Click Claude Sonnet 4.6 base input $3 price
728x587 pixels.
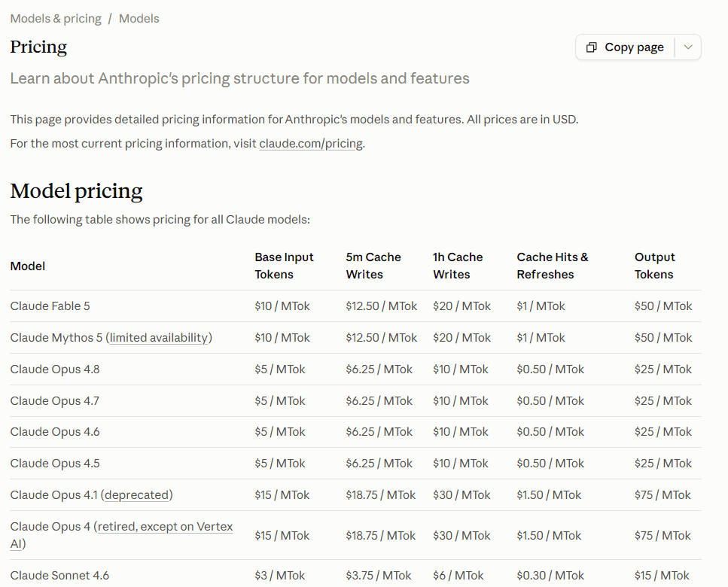pos(280,576)
